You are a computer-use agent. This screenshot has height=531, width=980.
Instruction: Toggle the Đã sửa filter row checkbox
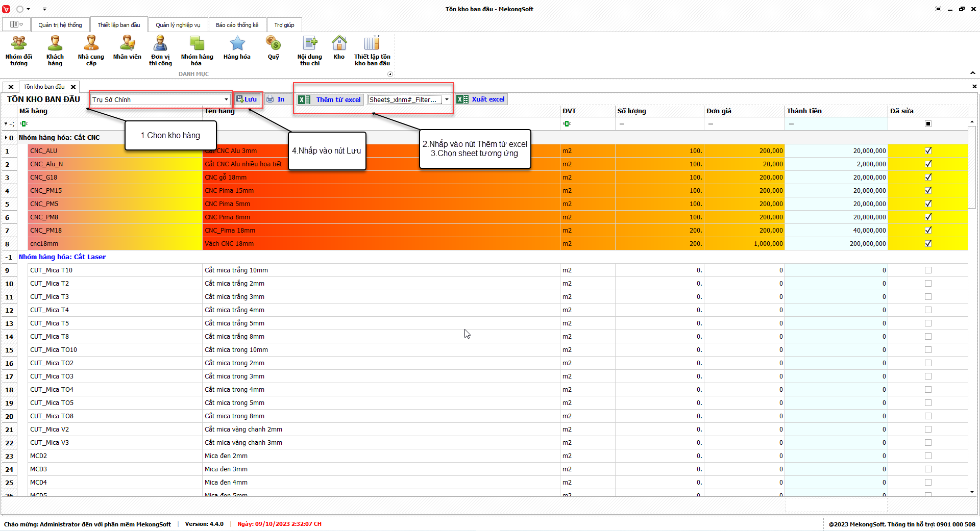[x=928, y=123]
